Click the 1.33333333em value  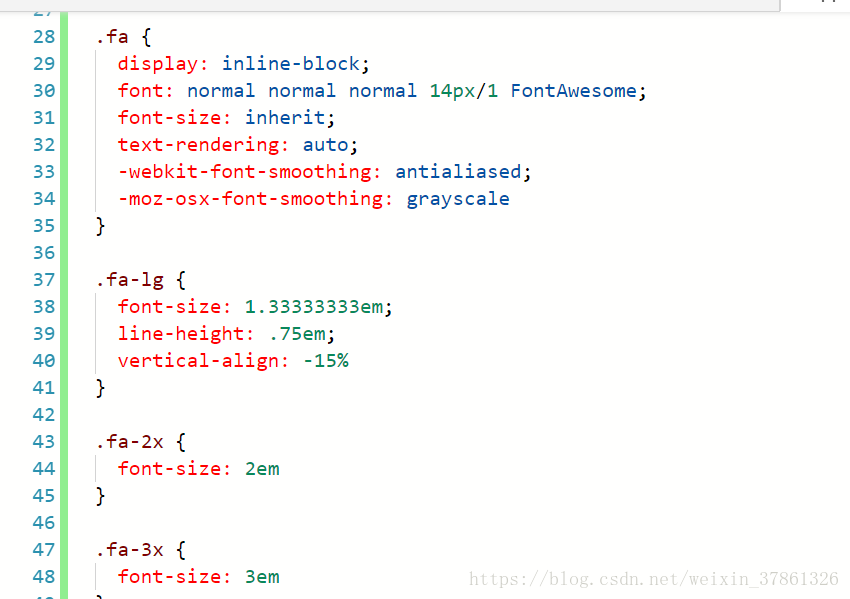[314, 307]
